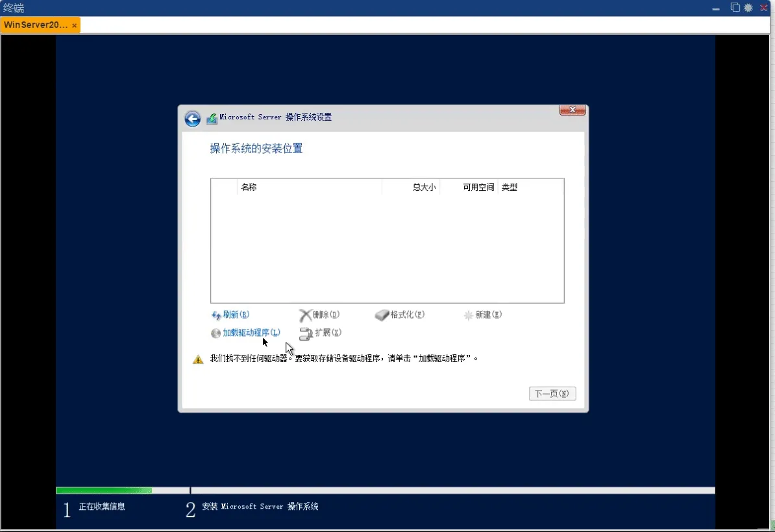The width and height of the screenshot is (775, 532).
Task: Click the 刷新(R) refresh link
Action: [236, 315]
